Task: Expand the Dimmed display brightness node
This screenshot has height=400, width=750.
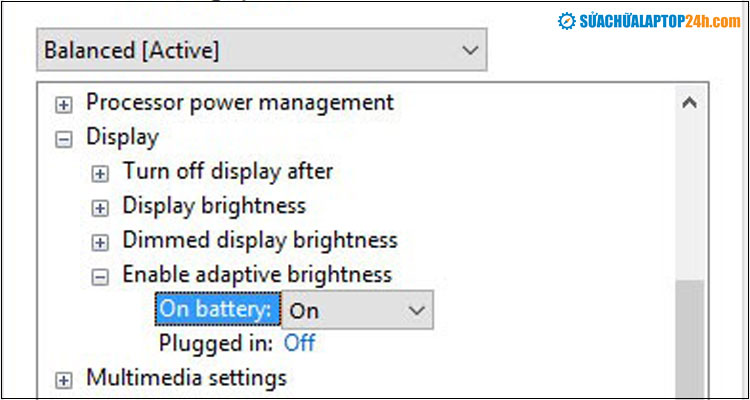Action: pyautogui.click(x=100, y=242)
